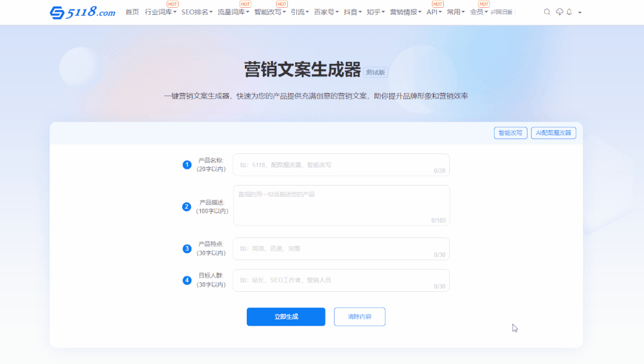644x364 pixels.
Task: Open the API menu
Action: pos(434,12)
